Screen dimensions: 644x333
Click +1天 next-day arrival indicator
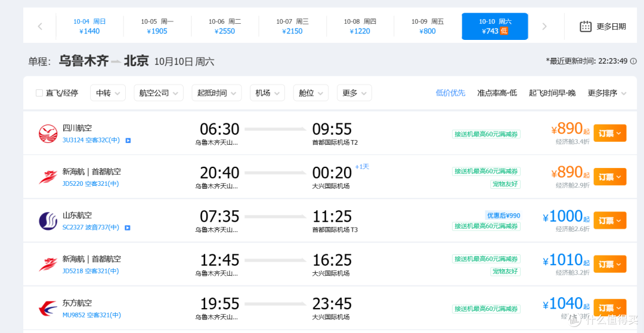(x=362, y=167)
